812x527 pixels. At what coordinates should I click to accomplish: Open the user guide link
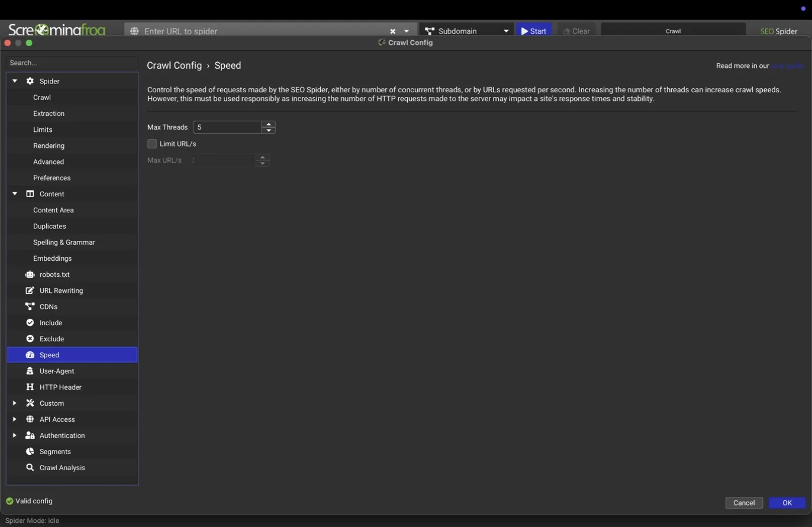[787, 66]
